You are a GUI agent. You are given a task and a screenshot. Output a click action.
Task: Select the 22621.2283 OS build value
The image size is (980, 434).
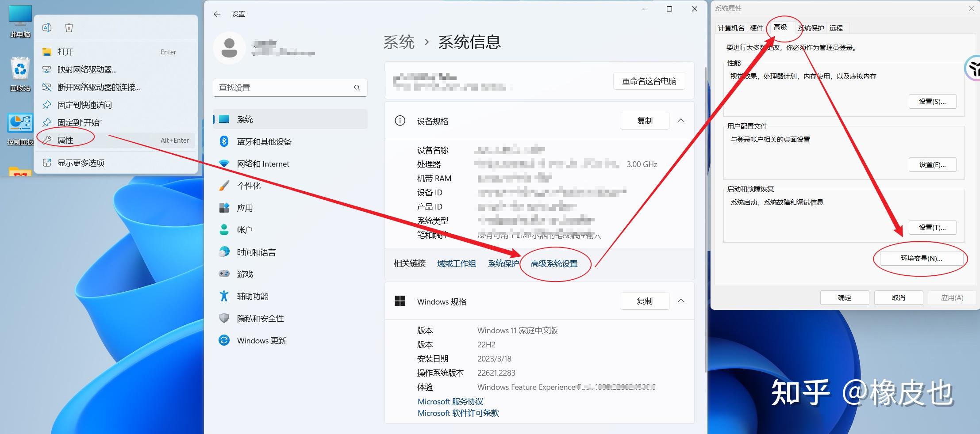point(496,373)
